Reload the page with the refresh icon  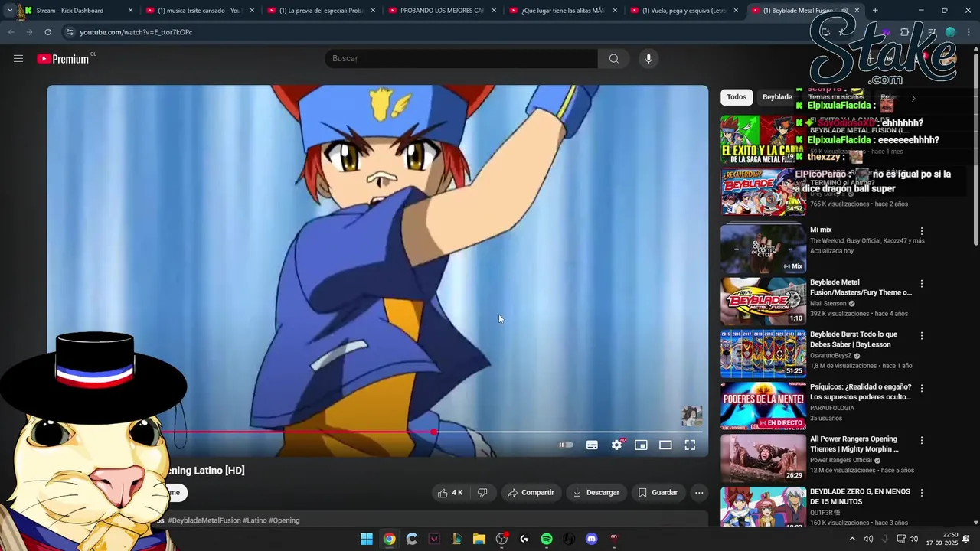47,32
